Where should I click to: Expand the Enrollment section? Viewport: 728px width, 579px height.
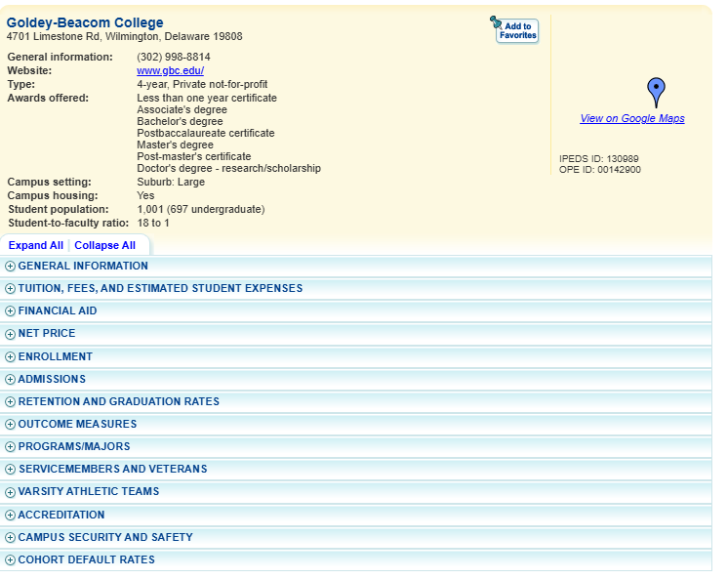[x=355, y=356]
